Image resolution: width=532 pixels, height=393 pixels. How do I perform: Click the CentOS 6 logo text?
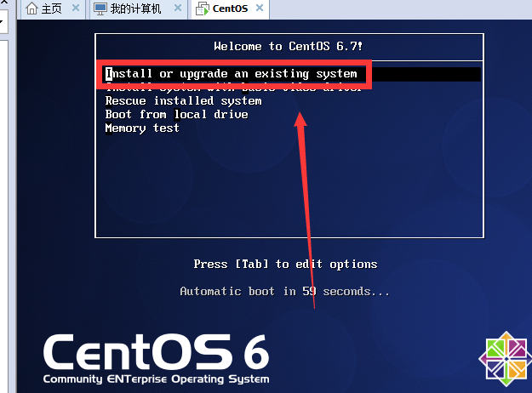pos(156,352)
